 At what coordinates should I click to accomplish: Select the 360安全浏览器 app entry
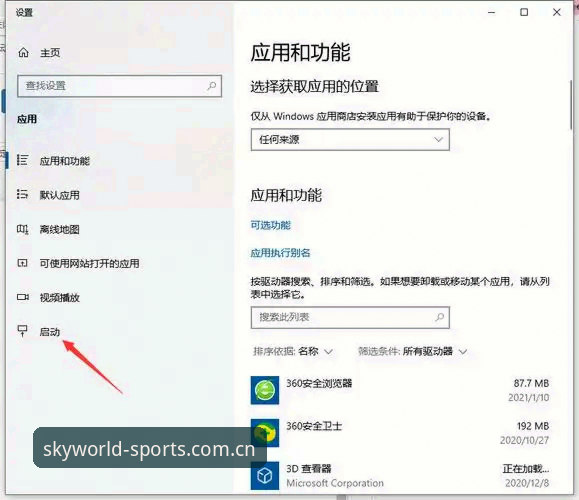(x=400, y=390)
